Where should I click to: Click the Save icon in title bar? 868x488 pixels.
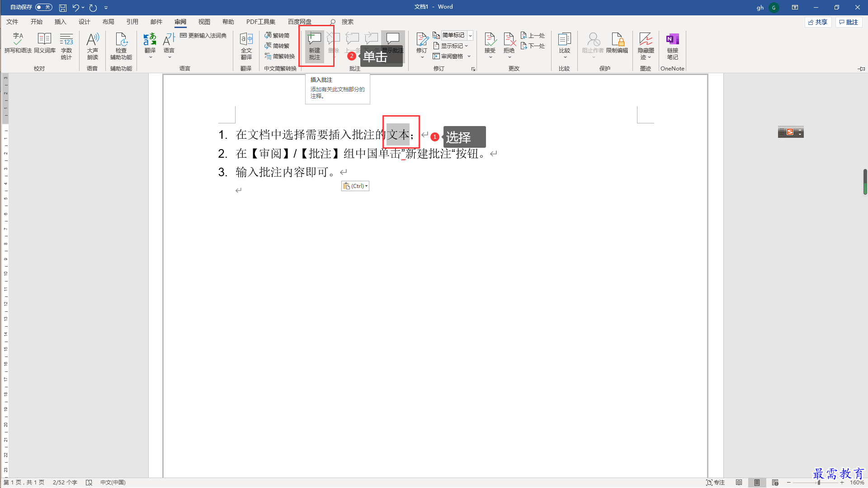coord(63,8)
